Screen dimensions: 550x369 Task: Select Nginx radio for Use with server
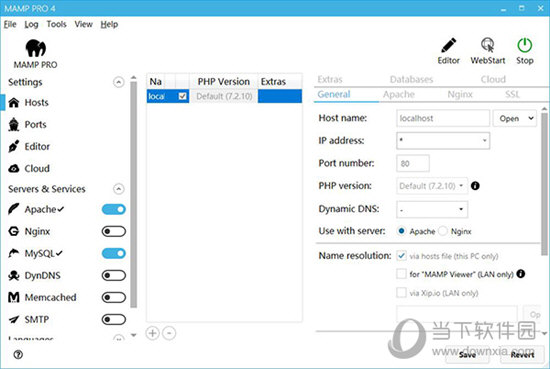click(x=443, y=231)
